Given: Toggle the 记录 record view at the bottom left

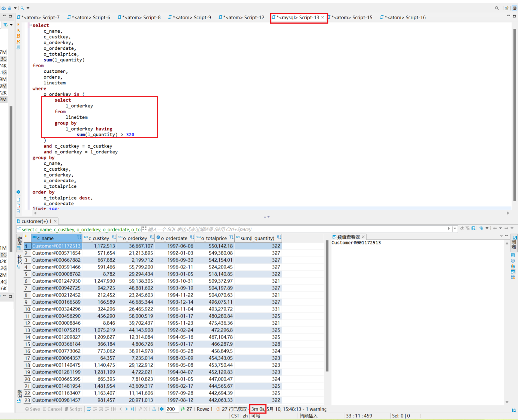Looking at the screenshot, I should pyautogui.click(x=19, y=396).
